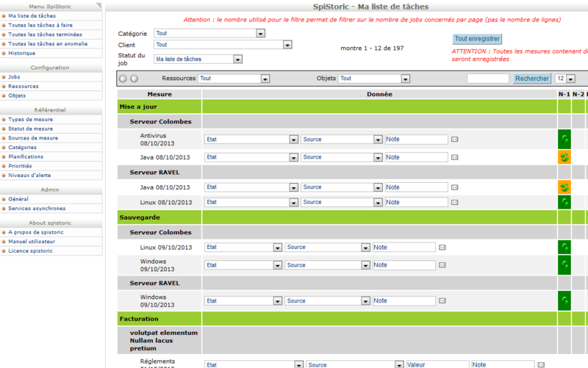Click envelope icon in Règlements row

541,364
